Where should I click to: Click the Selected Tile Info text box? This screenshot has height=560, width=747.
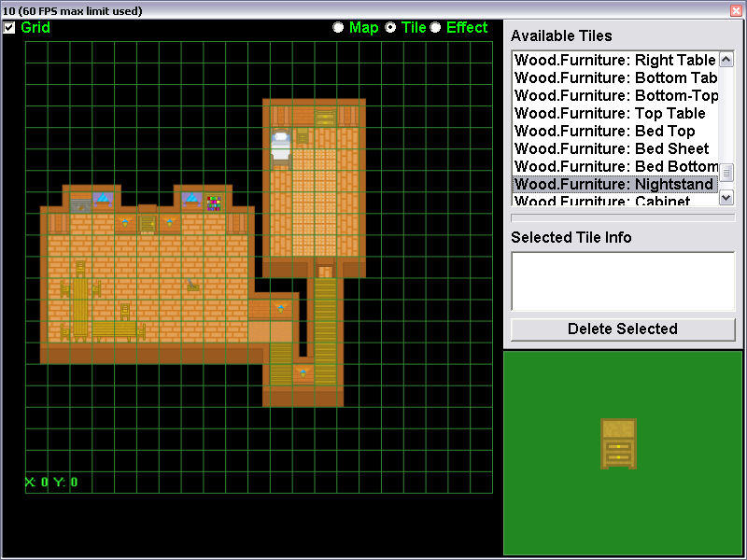(x=623, y=282)
